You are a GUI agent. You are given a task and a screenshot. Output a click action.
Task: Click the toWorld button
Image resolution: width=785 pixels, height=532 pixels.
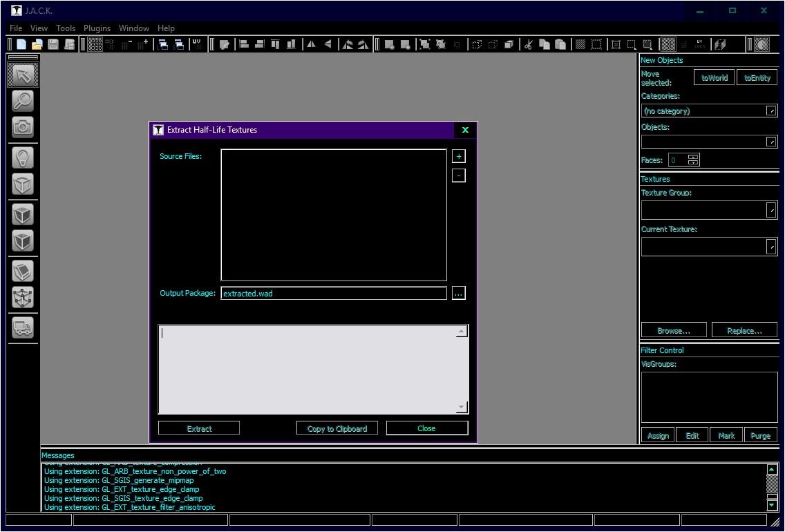click(715, 78)
